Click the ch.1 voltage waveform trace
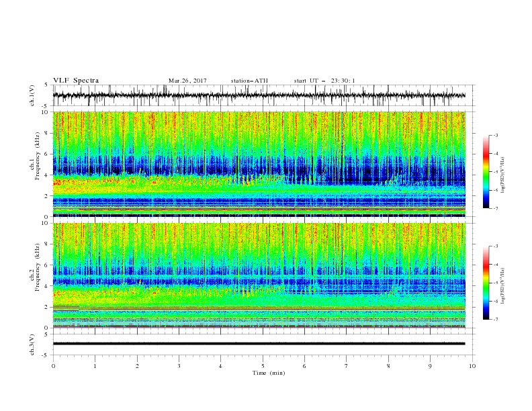Image resolution: width=532 pixels, height=411 pixels. [259, 95]
